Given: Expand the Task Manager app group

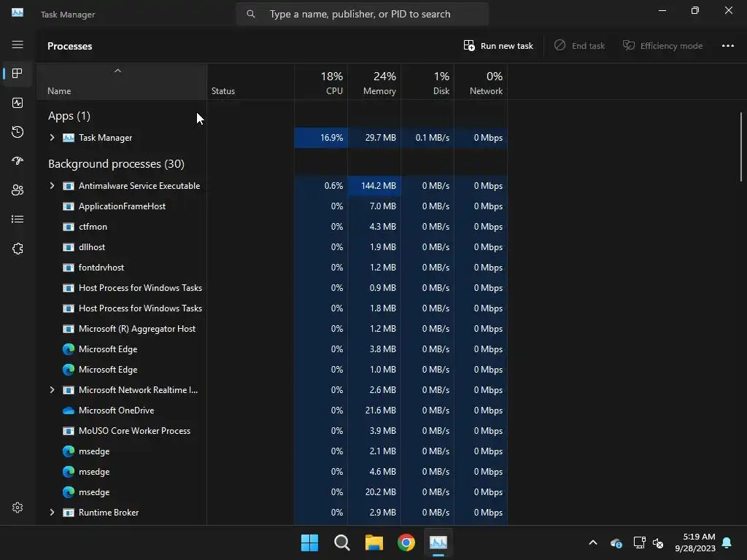Looking at the screenshot, I should click(x=52, y=138).
